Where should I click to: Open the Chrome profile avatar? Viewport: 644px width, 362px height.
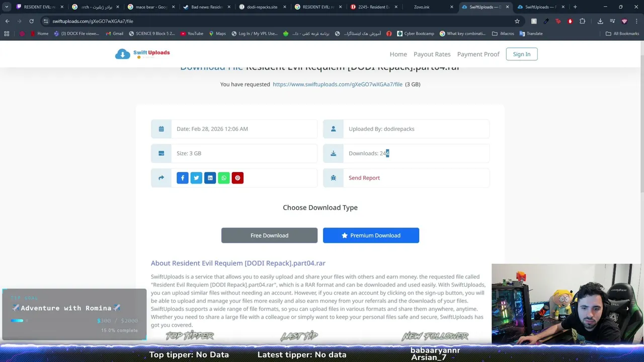[x=624, y=21]
